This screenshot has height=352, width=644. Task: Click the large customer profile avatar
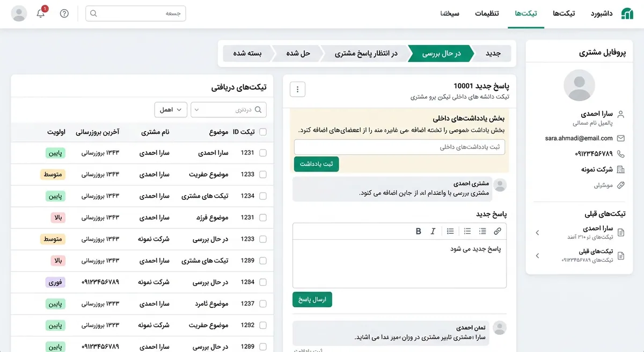(x=579, y=85)
